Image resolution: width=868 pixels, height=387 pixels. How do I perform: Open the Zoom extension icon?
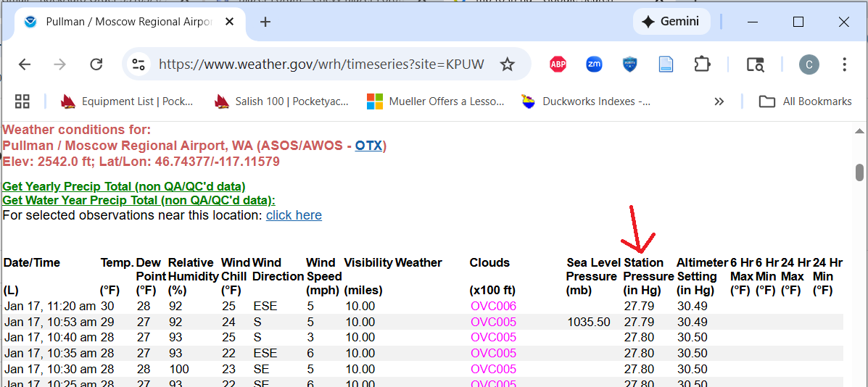pyautogui.click(x=594, y=64)
